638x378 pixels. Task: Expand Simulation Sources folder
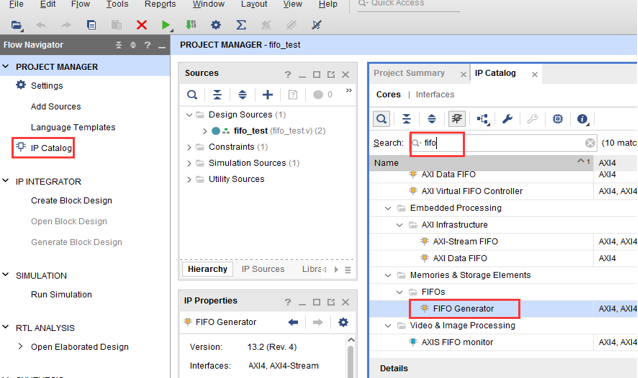189,163
